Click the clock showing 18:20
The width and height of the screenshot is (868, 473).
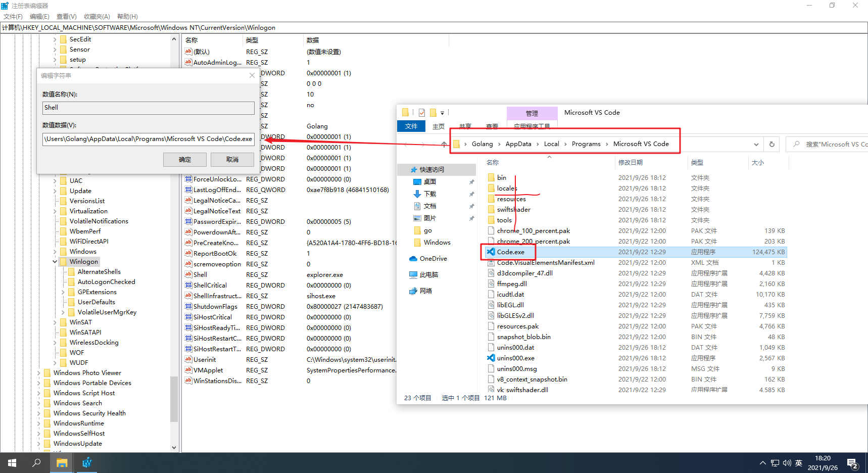823,458
